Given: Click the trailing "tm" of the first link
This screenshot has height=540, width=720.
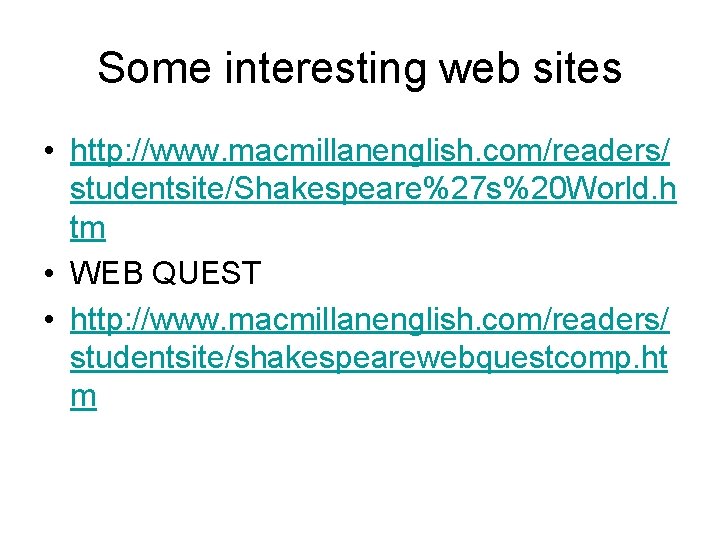Looking at the screenshot, I should point(87,230).
